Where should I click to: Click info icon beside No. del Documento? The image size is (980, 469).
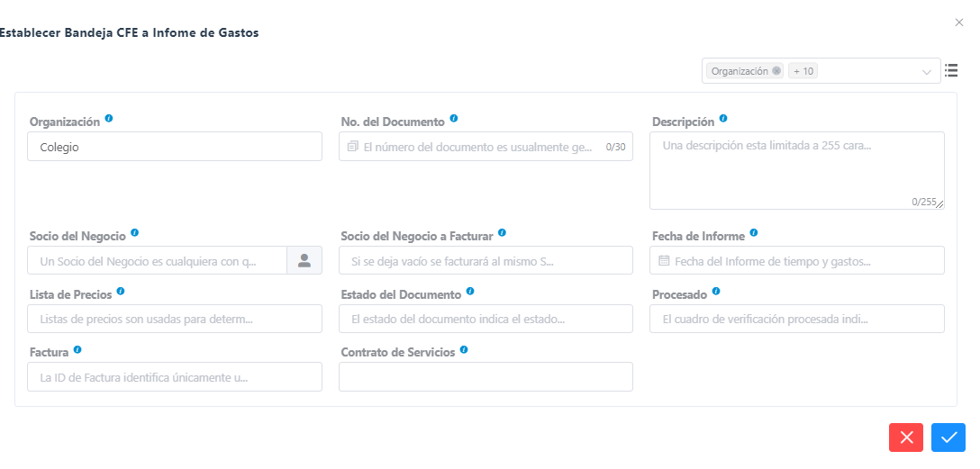tap(454, 119)
